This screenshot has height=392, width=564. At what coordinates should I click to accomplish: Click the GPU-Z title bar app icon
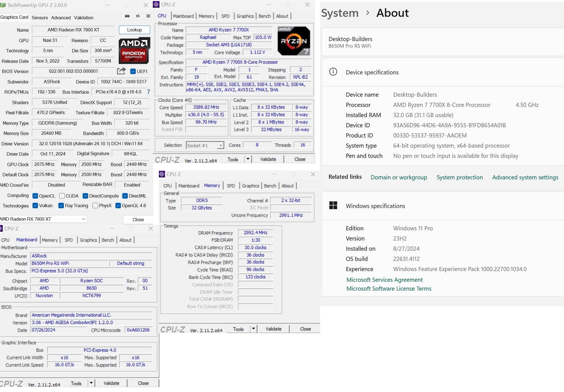click(3, 5)
